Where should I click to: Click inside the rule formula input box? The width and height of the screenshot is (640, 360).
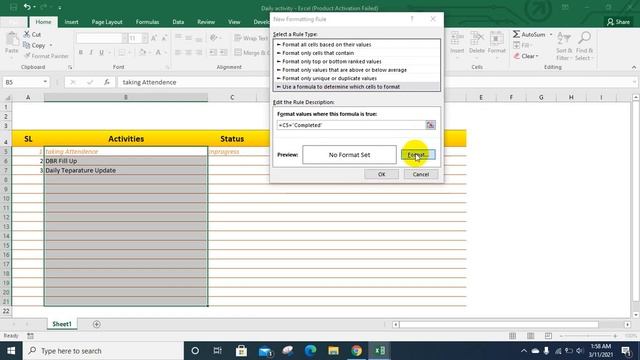pyautogui.click(x=351, y=125)
